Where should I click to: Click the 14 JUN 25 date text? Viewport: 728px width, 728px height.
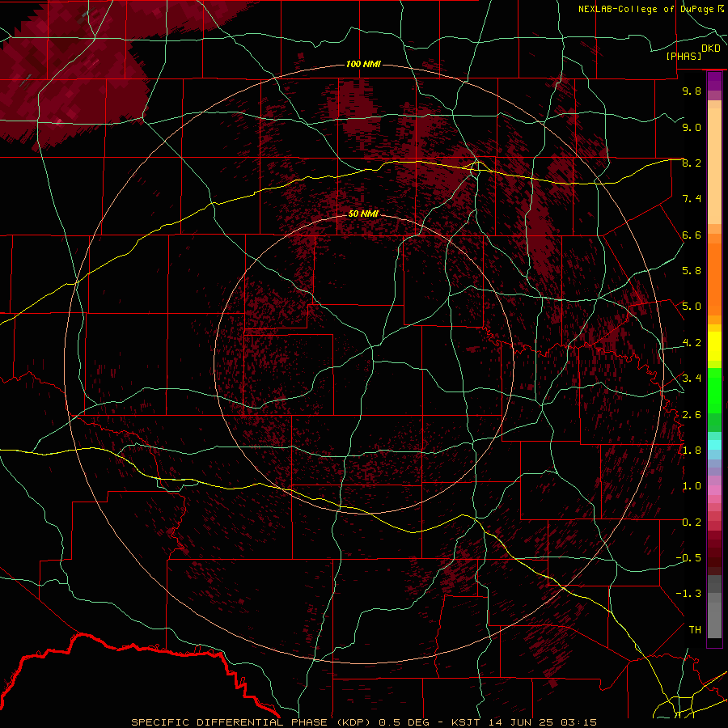coord(519,722)
